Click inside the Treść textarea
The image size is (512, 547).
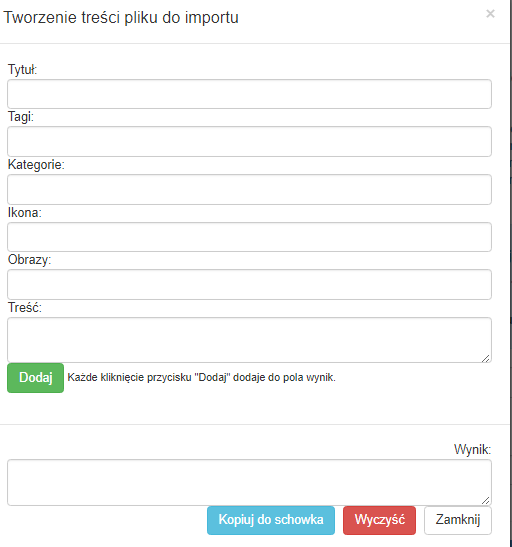tap(249, 340)
